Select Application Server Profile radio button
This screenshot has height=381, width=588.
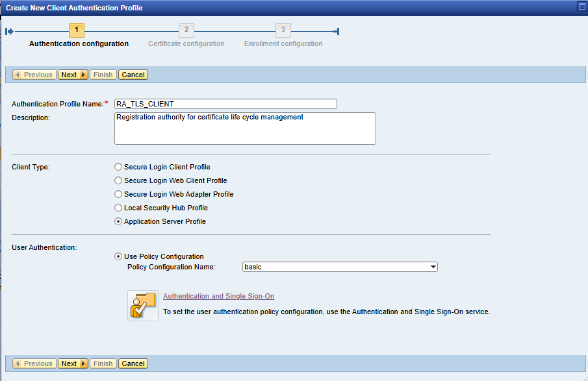click(118, 221)
